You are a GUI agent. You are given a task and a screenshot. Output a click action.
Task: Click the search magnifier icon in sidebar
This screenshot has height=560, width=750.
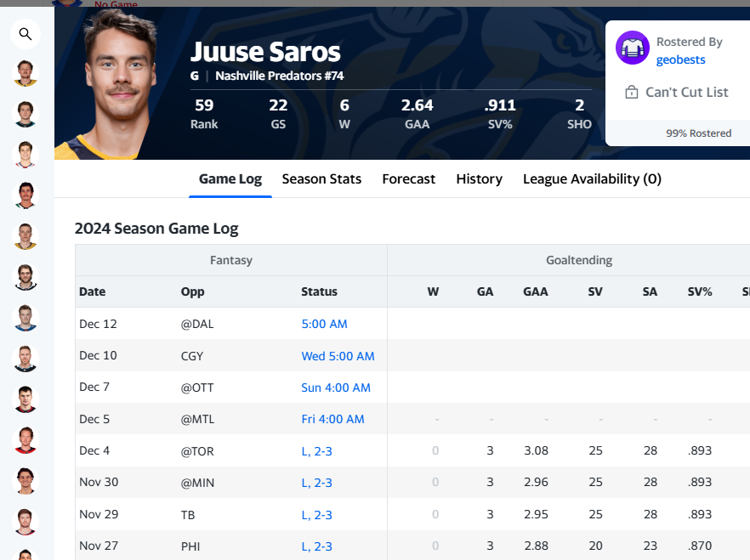pos(26,34)
